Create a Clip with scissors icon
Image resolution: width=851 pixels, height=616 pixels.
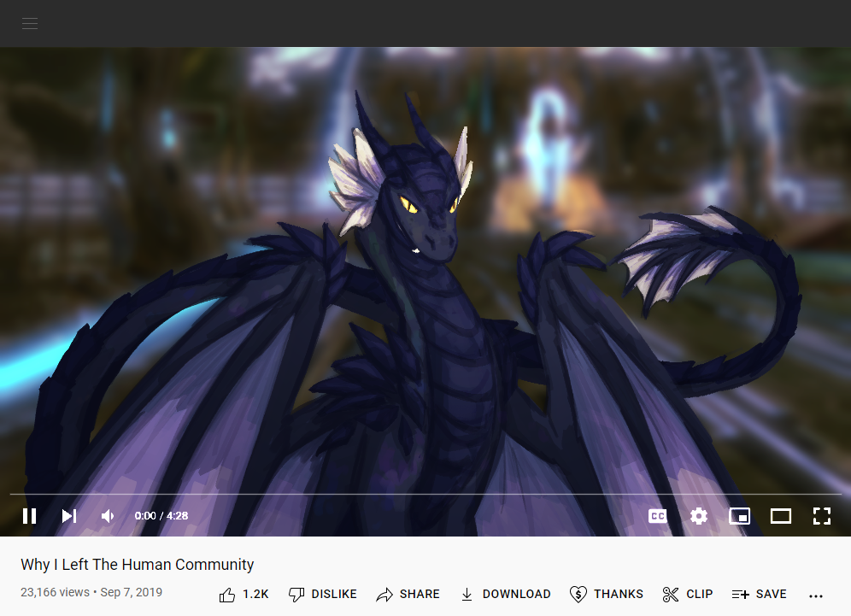pos(688,594)
